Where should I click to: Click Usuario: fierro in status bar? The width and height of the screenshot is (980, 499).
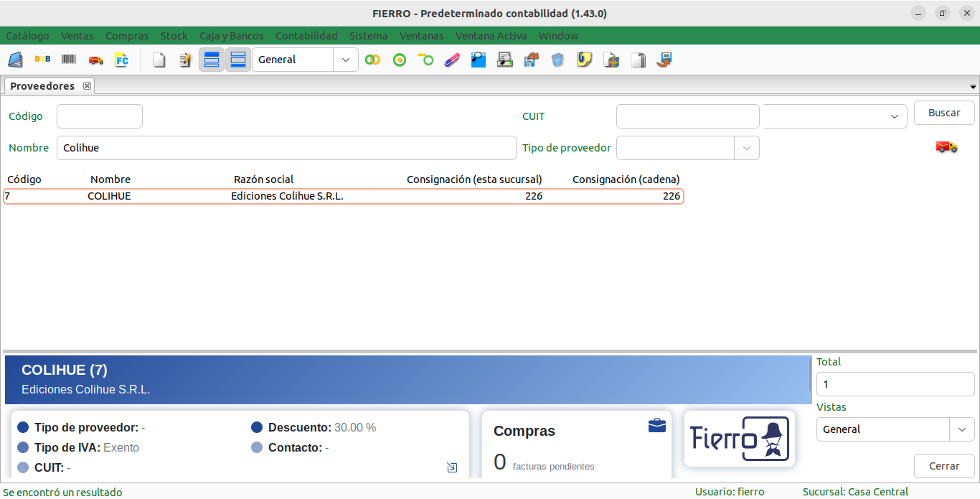(730, 492)
